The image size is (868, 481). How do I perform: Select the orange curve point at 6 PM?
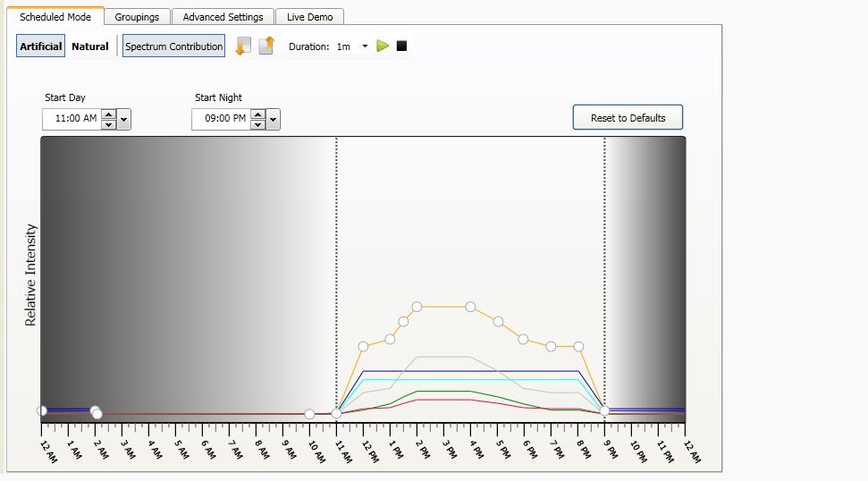point(523,340)
